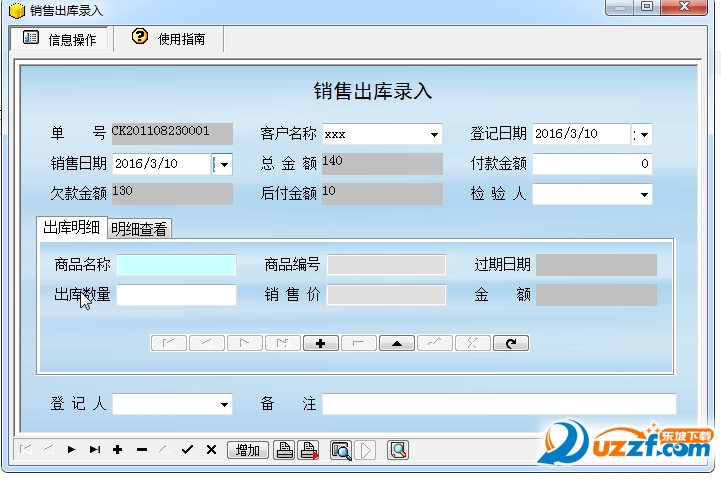Screen dimensions: 721x481
Task: Click the 增加 button
Action: (247, 450)
